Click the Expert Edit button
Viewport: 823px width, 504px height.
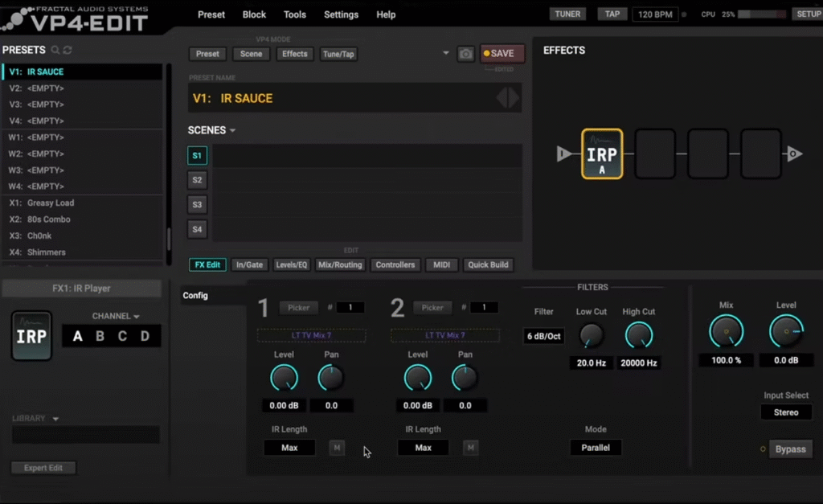(43, 468)
